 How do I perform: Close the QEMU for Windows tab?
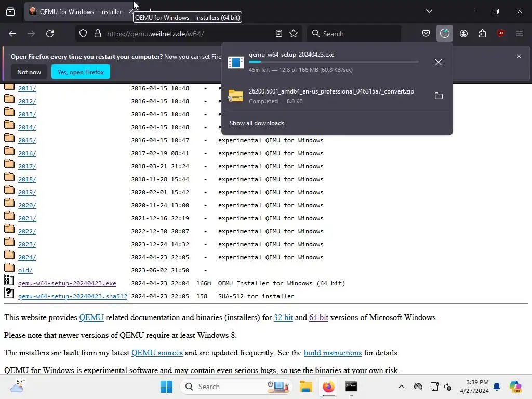[x=130, y=11]
